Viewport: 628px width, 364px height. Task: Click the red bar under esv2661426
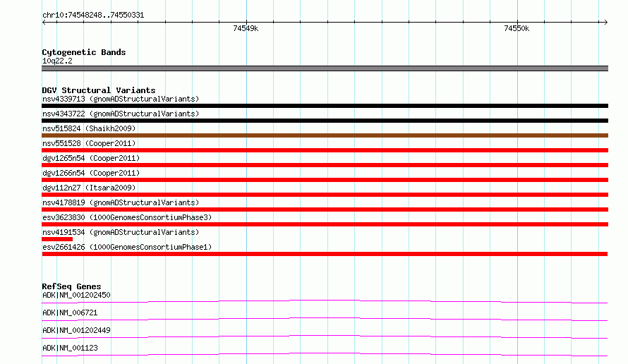coord(325,254)
